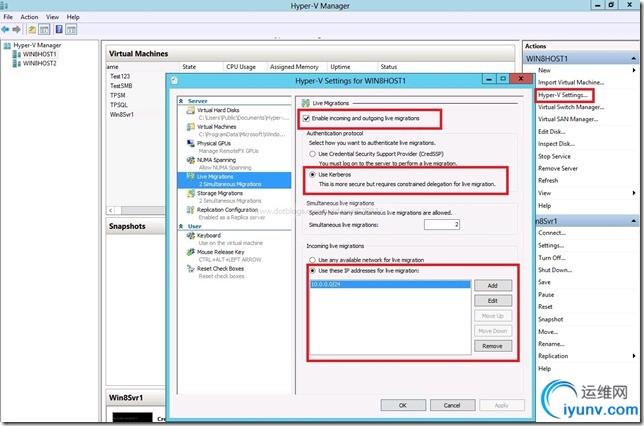The image size is (644, 426).
Task: Click Cancel in Hyper-V Settings dialog
Action: [x=452, y=405]
